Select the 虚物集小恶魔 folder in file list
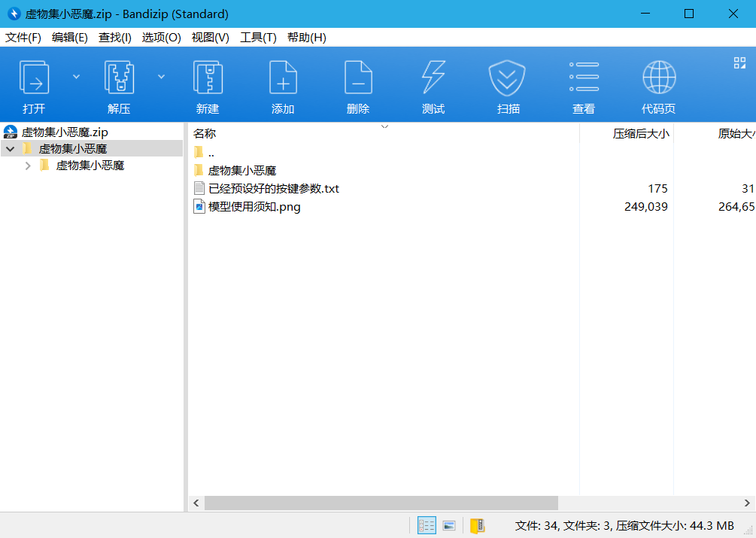This screenshot has width=756, height=538. pos(242,171)
